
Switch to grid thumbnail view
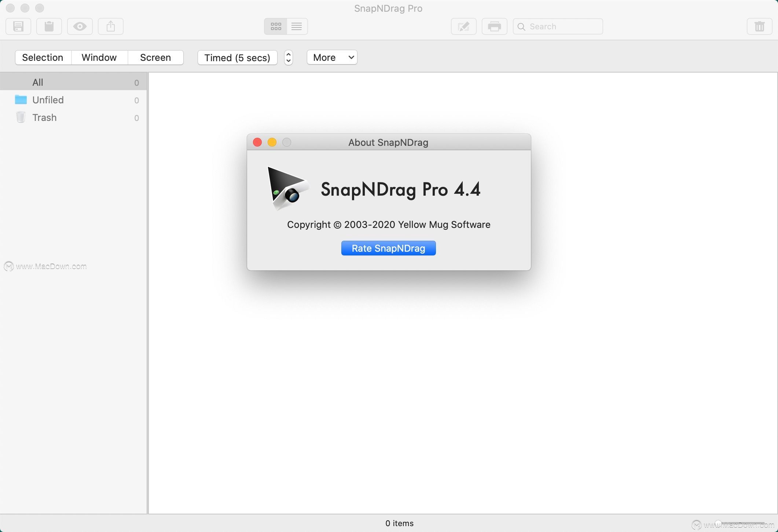(275, 26)
